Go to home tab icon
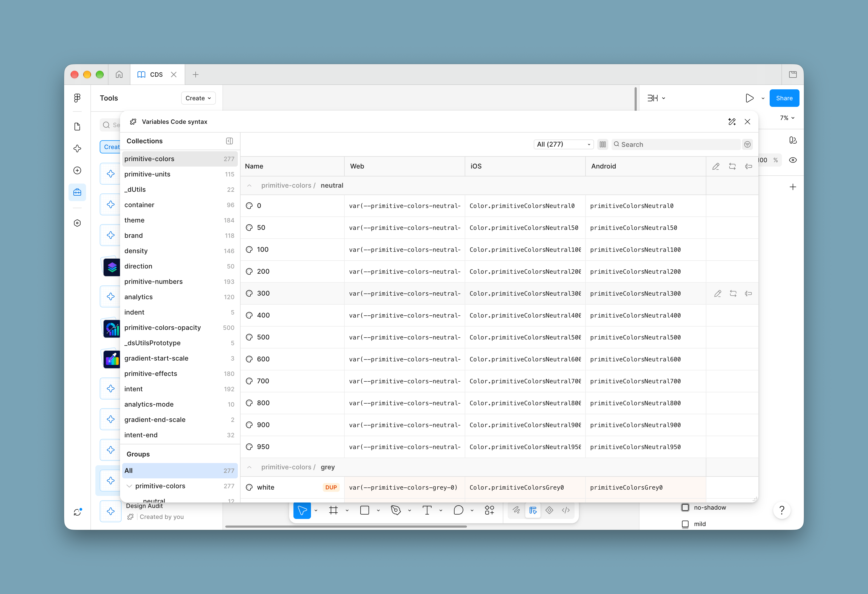The height and width of the screenshot is (594, 868). [119, 74]
